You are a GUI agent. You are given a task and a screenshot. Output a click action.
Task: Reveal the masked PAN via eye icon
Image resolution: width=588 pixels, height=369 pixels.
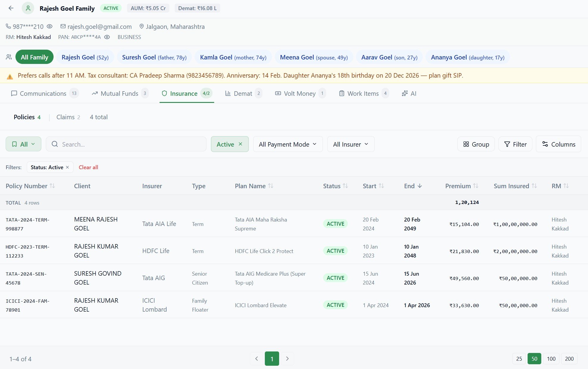click(x=107, y=37)
